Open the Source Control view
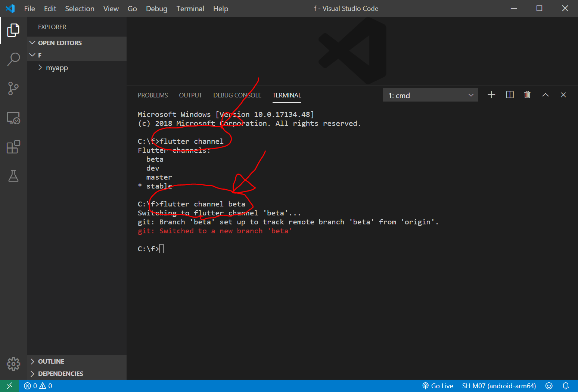 coord(13,88)
